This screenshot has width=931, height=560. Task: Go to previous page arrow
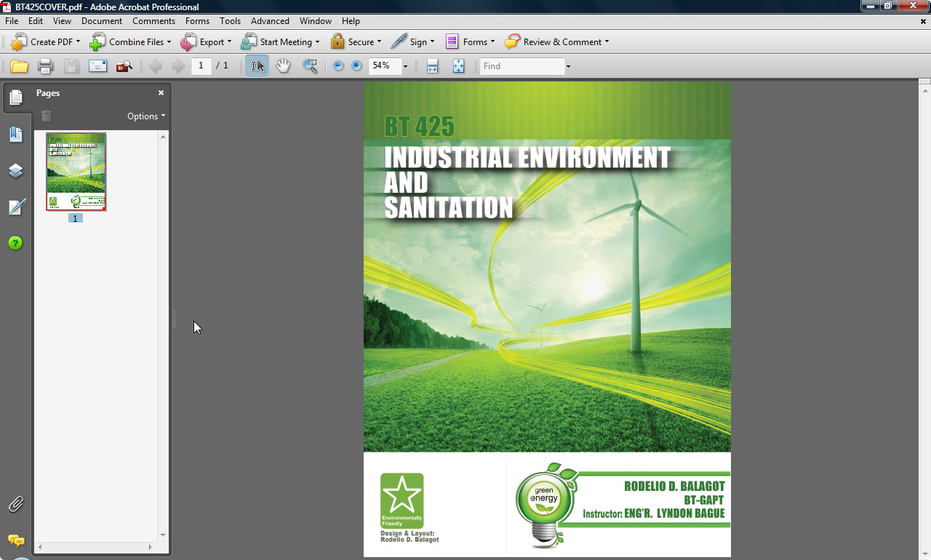(155, 66)
